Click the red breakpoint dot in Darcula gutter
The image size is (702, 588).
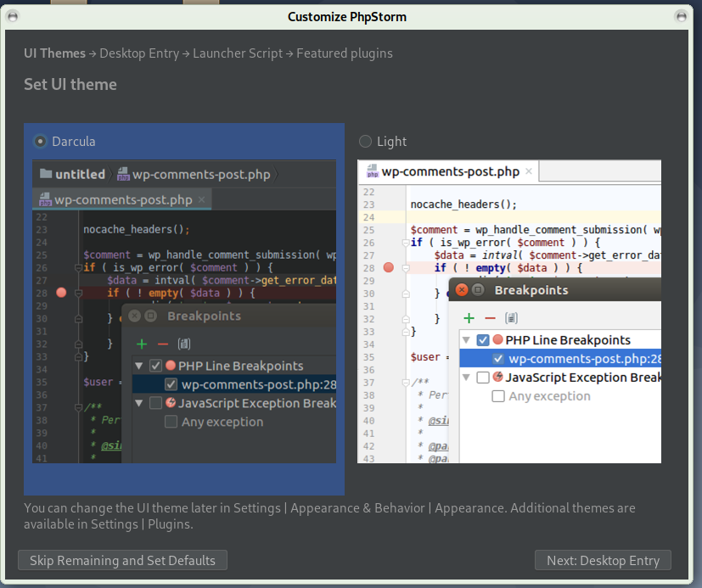(x=61, y=293)
